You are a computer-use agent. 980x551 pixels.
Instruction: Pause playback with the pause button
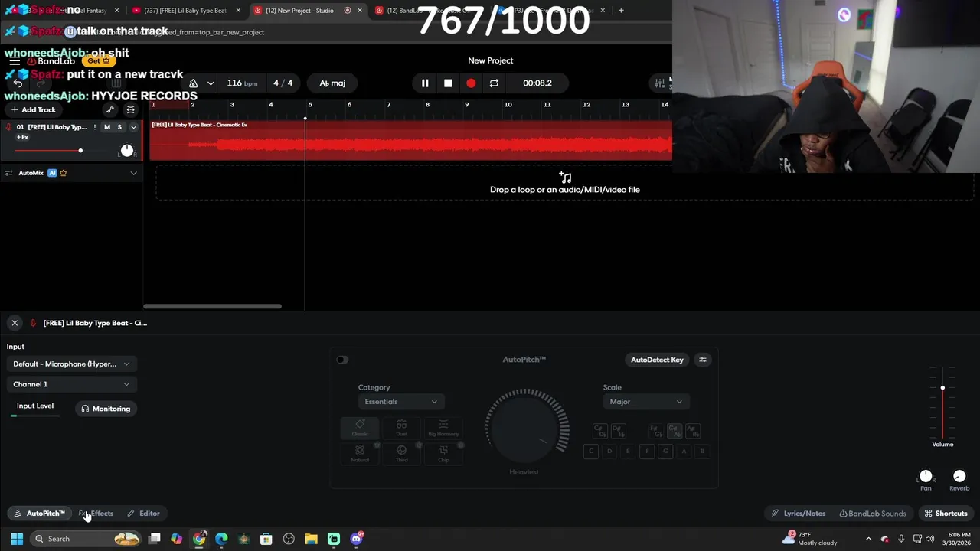(425, 83)
